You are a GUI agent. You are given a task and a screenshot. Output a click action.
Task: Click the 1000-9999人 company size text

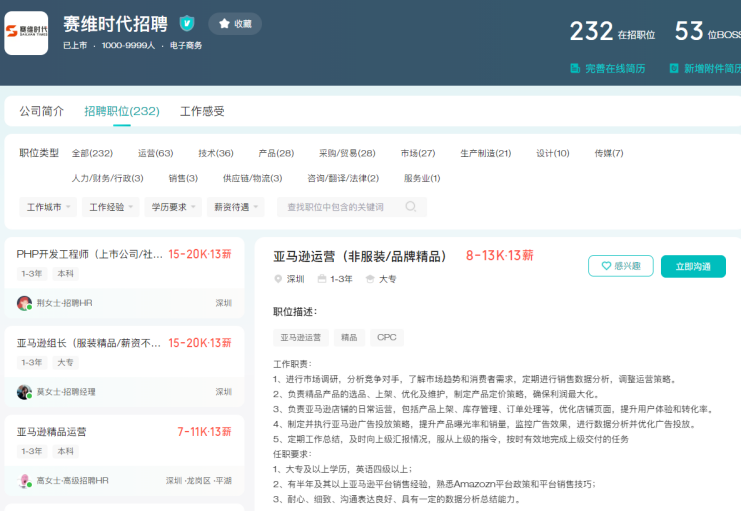[x=128, y=45]
